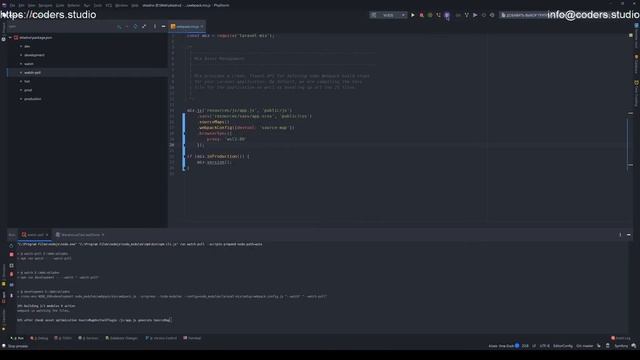
Task: Click the collapse icon in the npm panel header
Action: [x=144, y=27]
